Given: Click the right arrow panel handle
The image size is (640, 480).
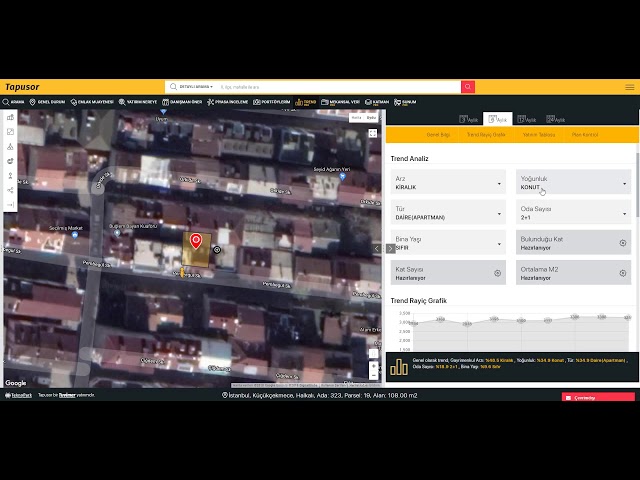Looking at the screenshot, I should (391, 248).
